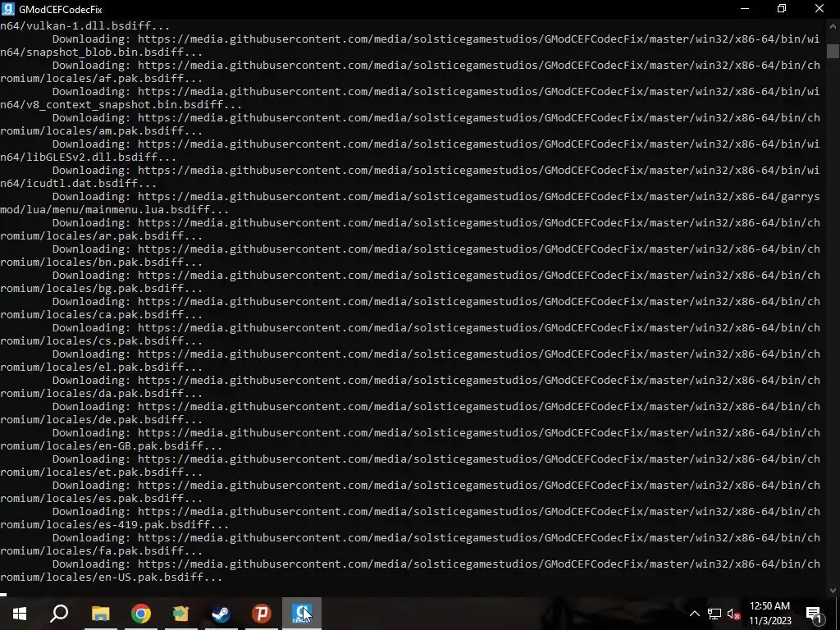This screenshot has height=630, width=840.
Task: Click the text 'romium/locales/en-US.pak.bsdiff...'
Action: [111, 577]
